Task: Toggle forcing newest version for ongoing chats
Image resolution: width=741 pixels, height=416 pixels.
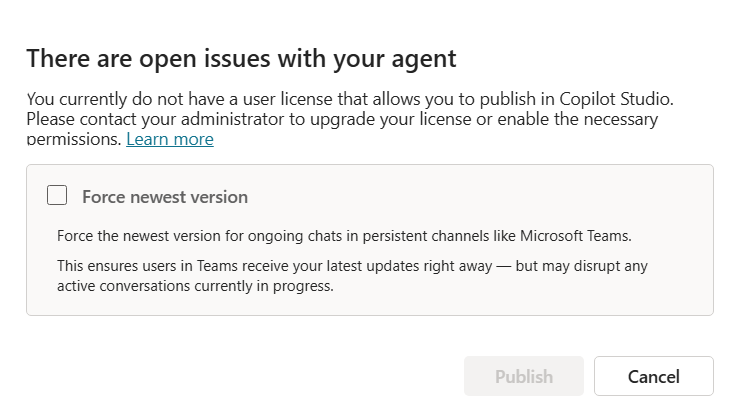Action: coord(57,195)
